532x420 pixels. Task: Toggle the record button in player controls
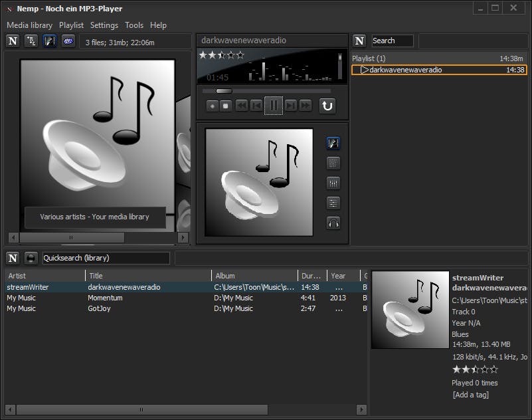click(212, 105)
